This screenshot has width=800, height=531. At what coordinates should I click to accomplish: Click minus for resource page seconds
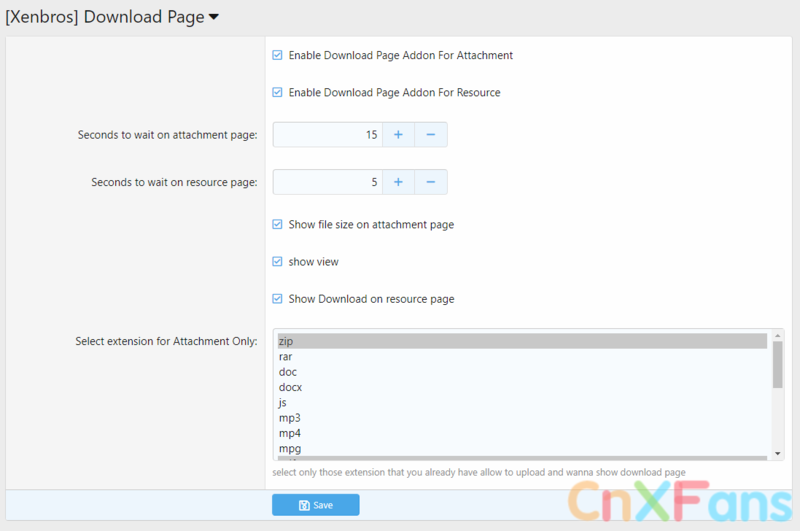coord(430,182)
